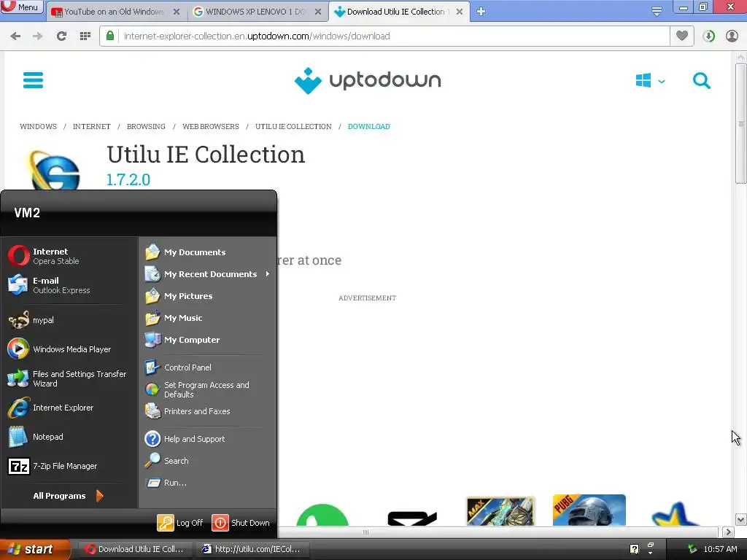Click the MAX game app thumbnail
This screenshot has width=747, height=560.
500,511
